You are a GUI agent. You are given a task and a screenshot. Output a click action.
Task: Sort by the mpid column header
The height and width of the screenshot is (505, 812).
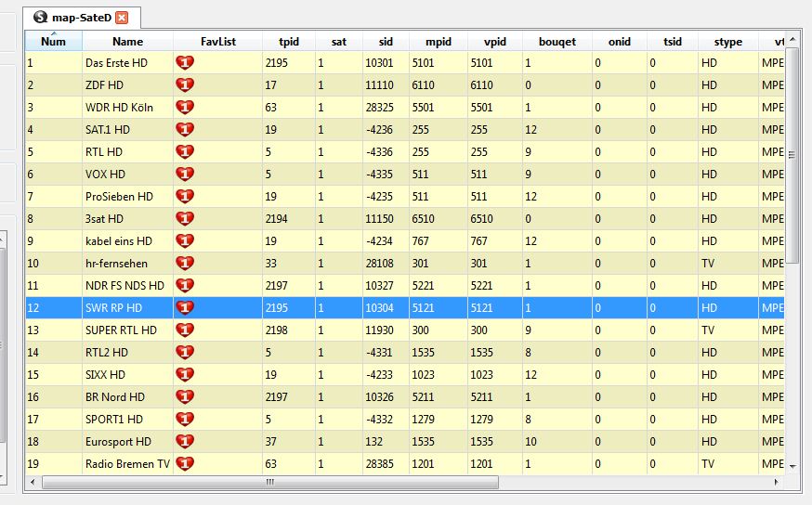coord(439,42)
